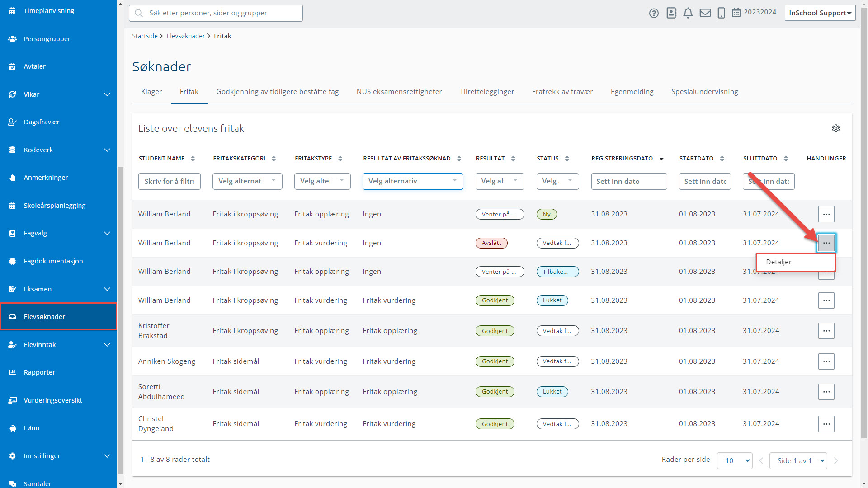Switch to the Klager tab

click(x=151, y=92)
